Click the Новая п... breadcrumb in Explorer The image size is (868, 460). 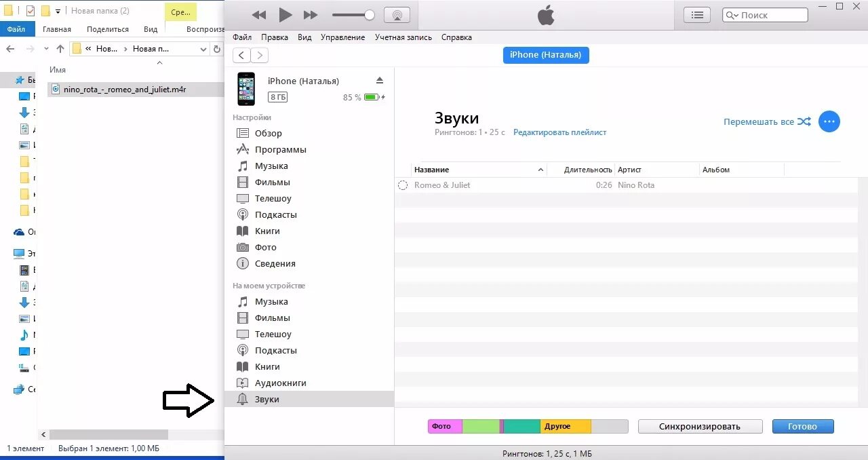pyautogui.click(x=151, y=49)
